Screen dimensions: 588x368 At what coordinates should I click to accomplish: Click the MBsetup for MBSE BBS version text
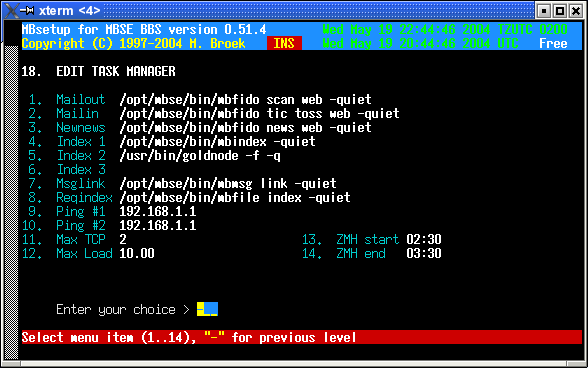click(x=144, y=29)
